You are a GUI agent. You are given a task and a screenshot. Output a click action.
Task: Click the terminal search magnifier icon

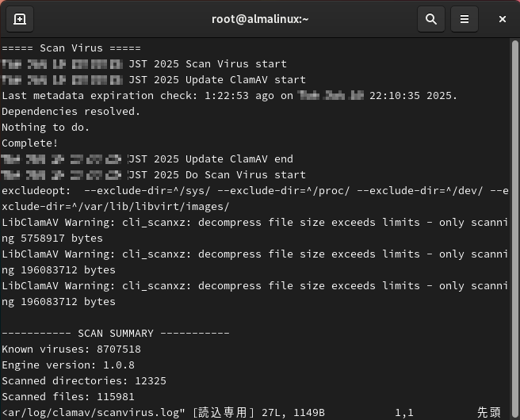pyautogui.click(x=431, y=19)
